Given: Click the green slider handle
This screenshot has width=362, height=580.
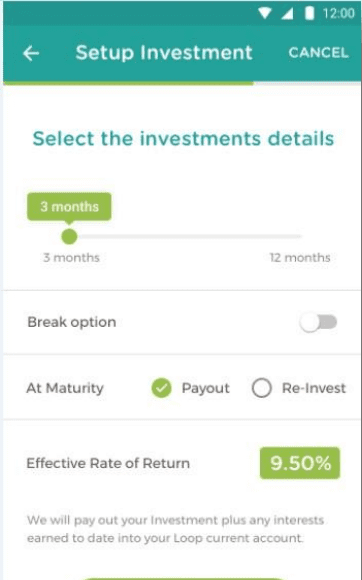Looking at the screenshot, I should click(x=69, y=236).
